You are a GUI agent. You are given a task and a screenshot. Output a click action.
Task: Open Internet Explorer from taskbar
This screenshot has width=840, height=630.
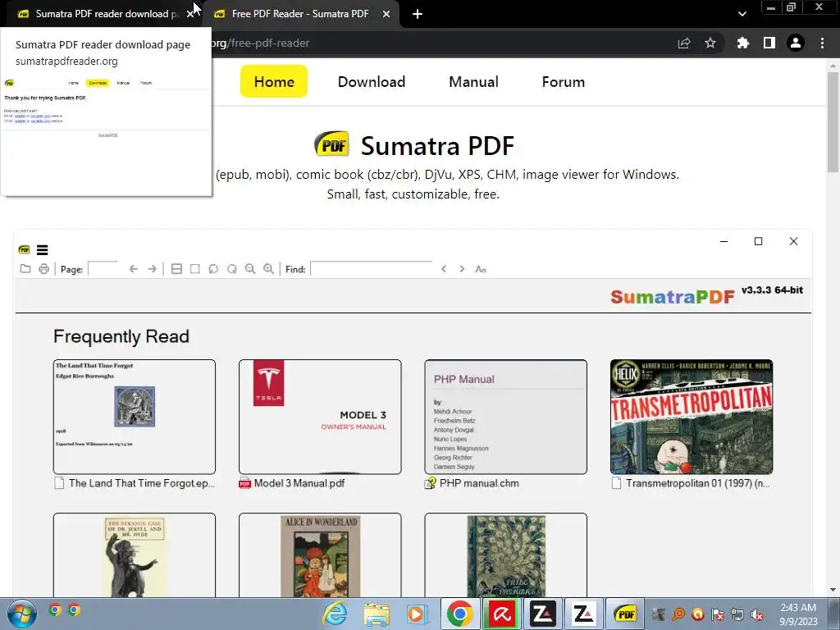click(x=336, y=614)
